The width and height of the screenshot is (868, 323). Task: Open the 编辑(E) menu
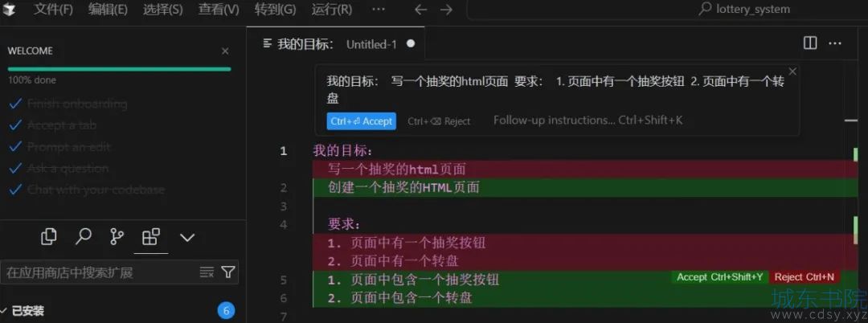coord(108,10)
